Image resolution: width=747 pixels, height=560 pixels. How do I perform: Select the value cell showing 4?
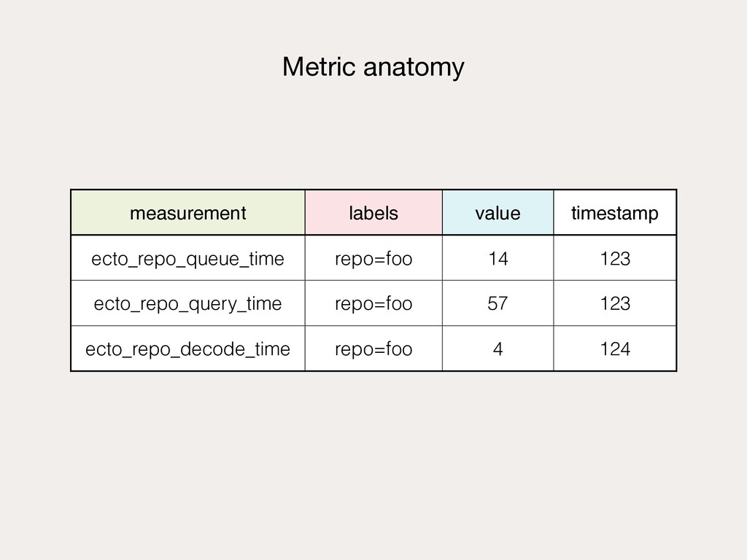coord(498,349)
